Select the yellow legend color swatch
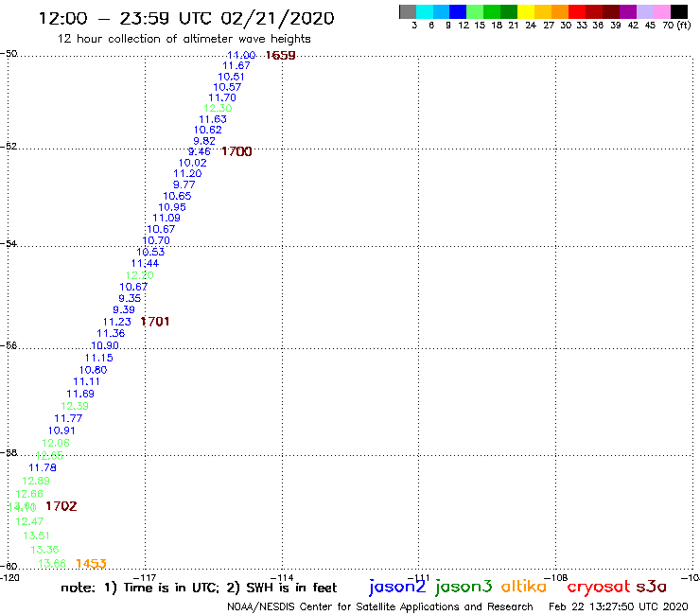Image resolution: width=700 pixels, height=615 pixels. click(526, 11)
